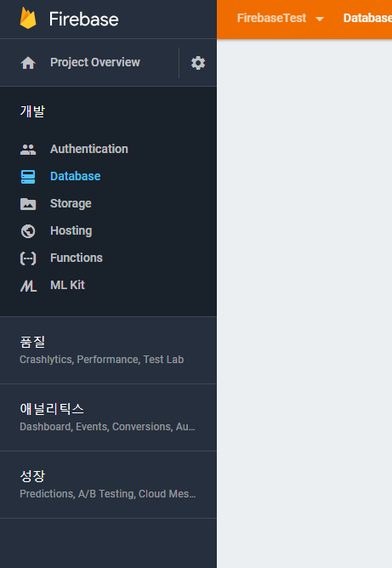This screenshot has width=392, height=568.
Task: Click the Database server icon
Action: click(x=28, y=176)
